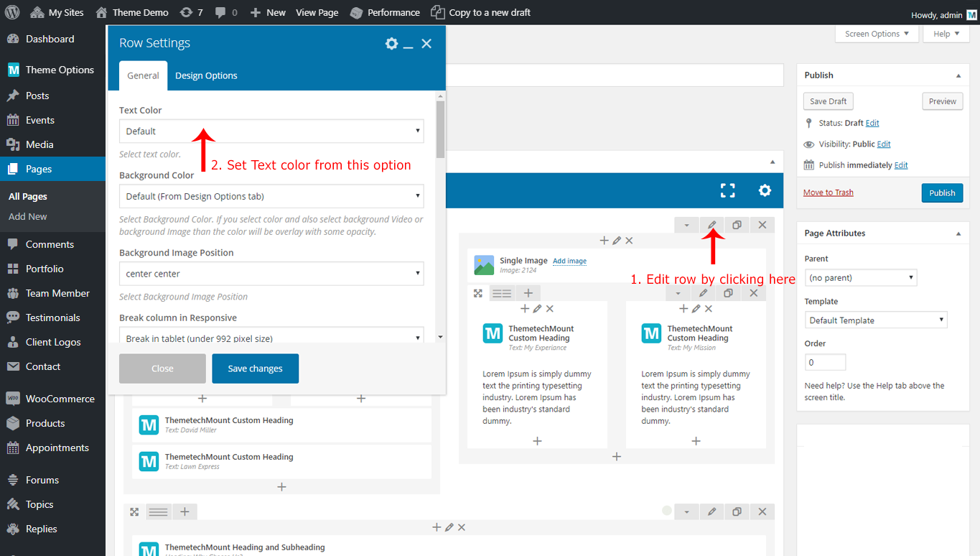
Task: Expand the Background Color dropdown
Action: [271, 196]
